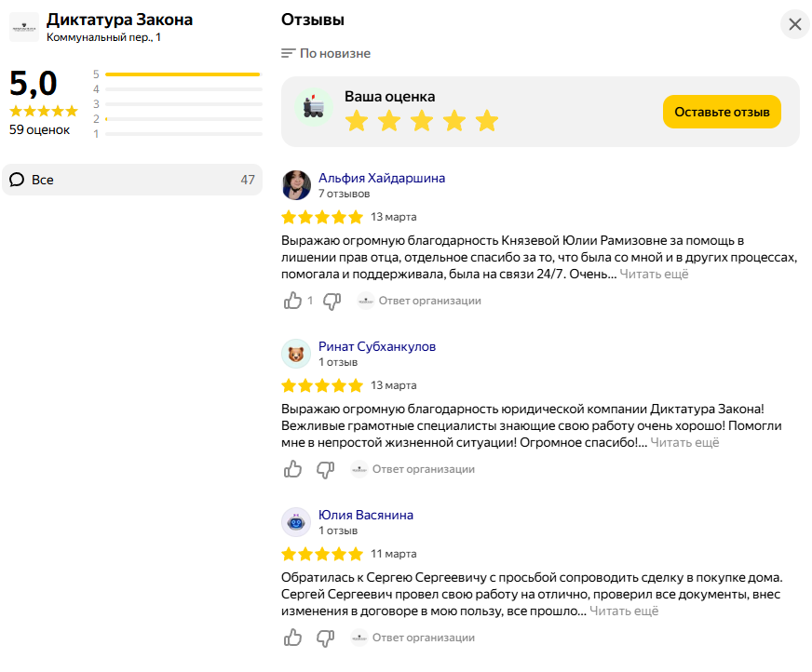The height and width of the screenshot is (672, 812).
Task: Like Юлия Васянина's review
Action: [x=292, y=638]
